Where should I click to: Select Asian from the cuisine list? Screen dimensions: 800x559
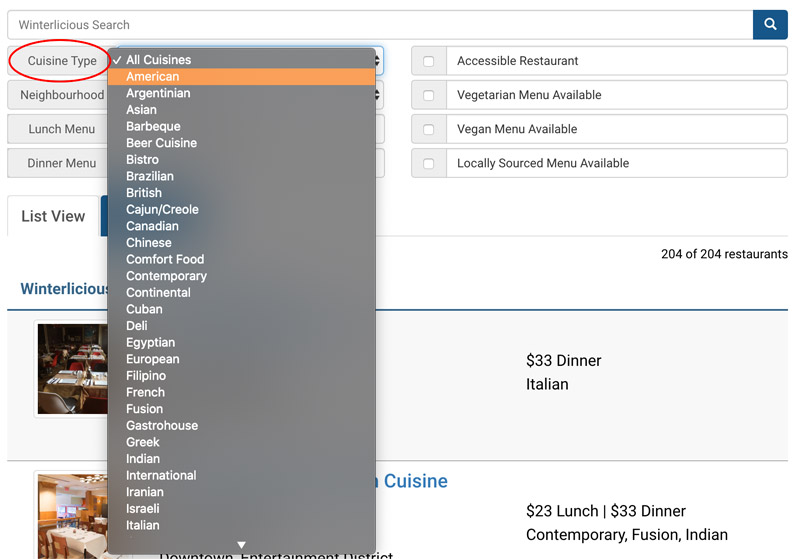[x=242, y=110]
